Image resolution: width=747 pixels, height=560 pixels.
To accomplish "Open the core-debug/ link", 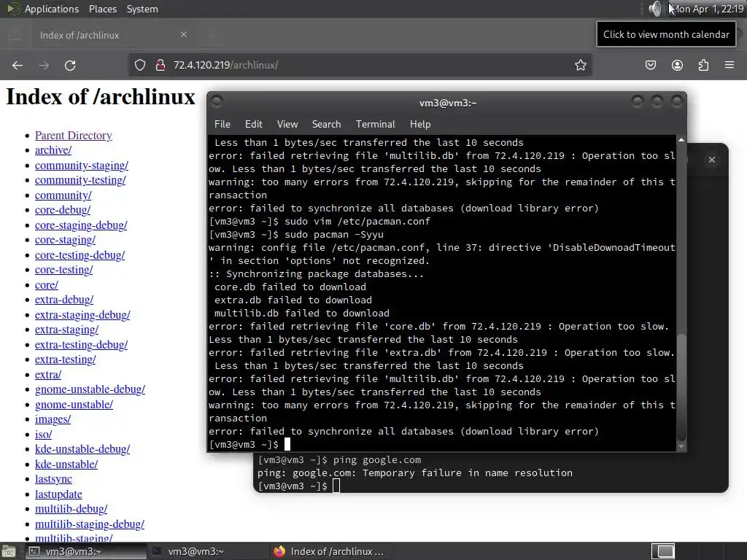I will click(63, 210).
